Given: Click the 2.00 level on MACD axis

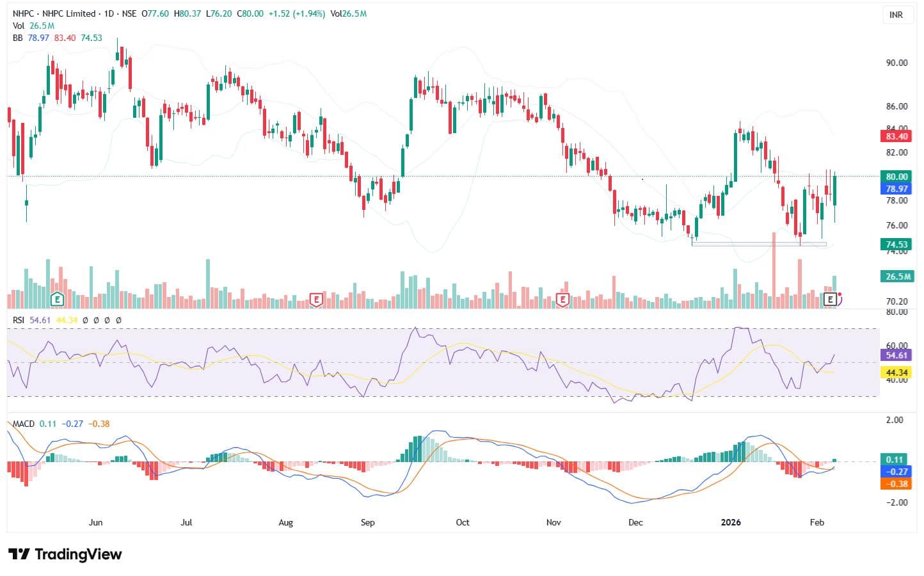Looking at the screenshot, I should [x=895, y=420].
